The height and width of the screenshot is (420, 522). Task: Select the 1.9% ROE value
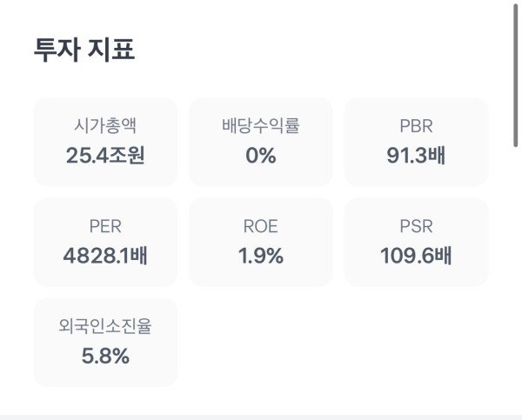[260, 257]
